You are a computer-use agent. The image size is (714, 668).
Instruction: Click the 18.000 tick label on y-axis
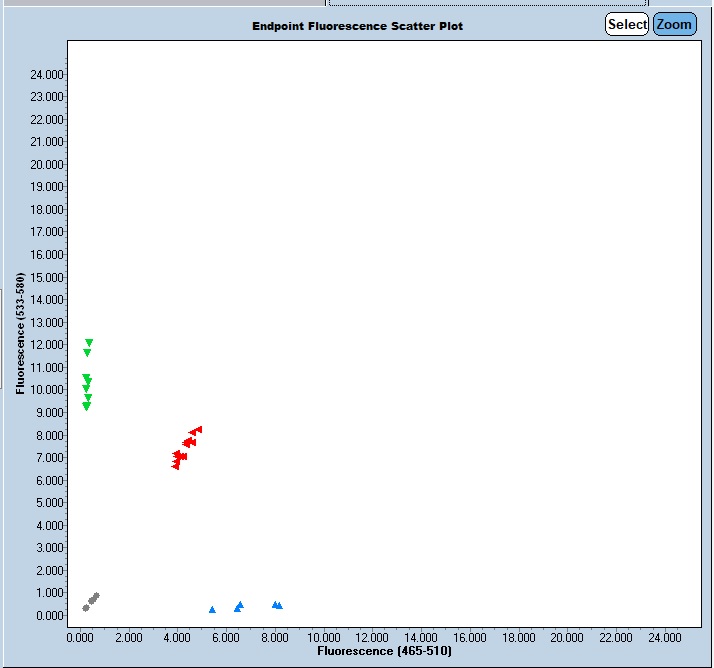pyautogui.click(x=47, y=209)
